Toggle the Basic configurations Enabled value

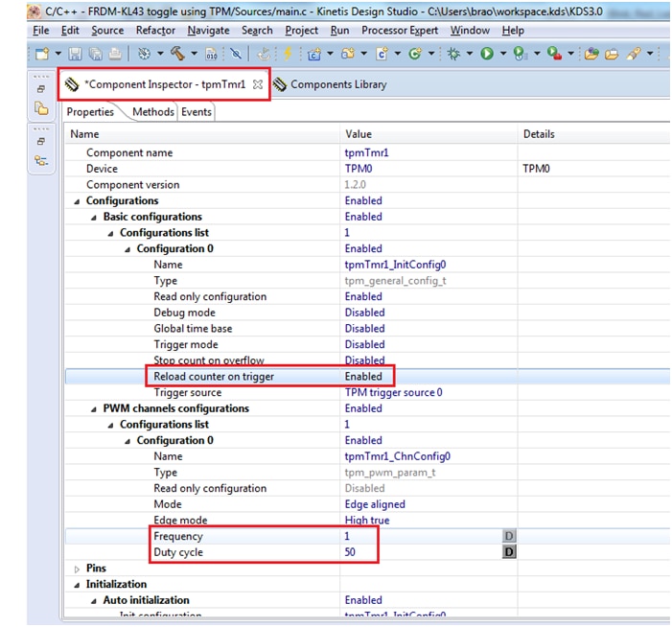point(363,217)
